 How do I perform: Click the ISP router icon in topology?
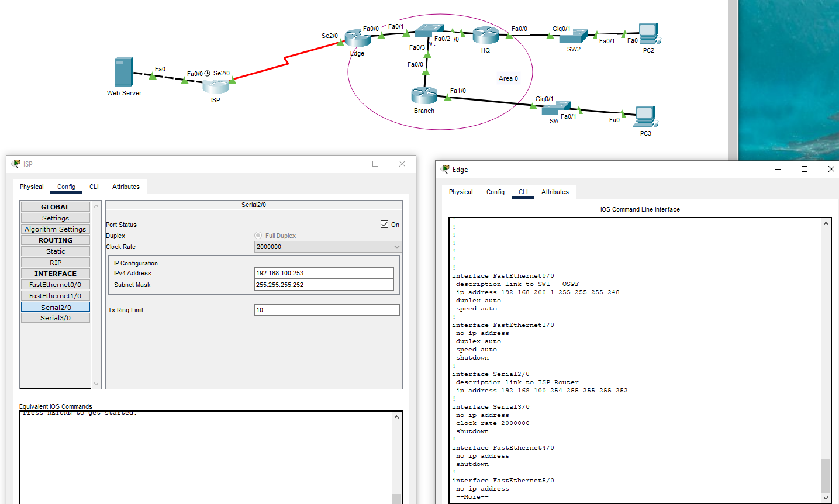[216, 87]
